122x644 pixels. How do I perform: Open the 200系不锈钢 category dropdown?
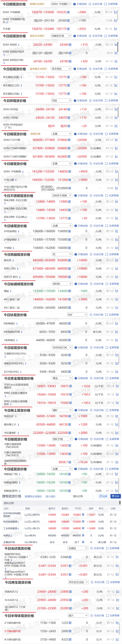tap(62, 196)
